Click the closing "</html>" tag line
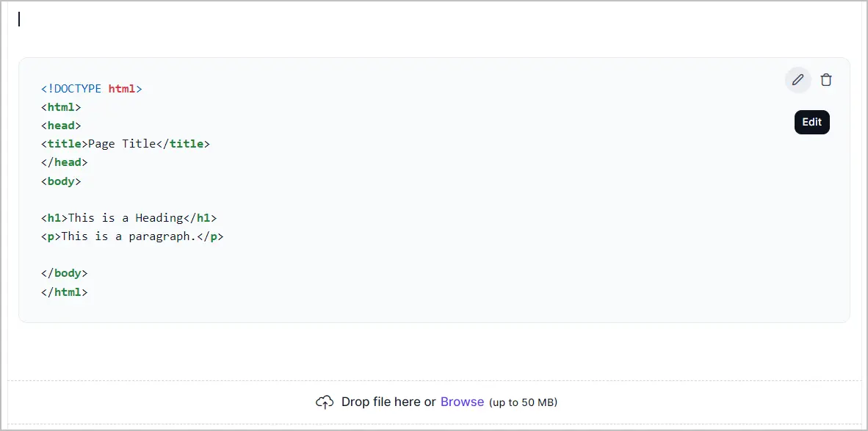 click(x=64, y=291)
